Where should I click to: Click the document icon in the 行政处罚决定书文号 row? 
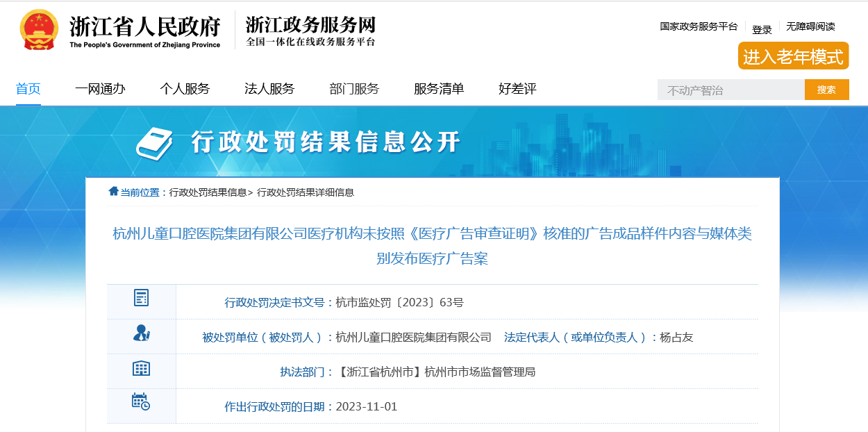[141, 299]
